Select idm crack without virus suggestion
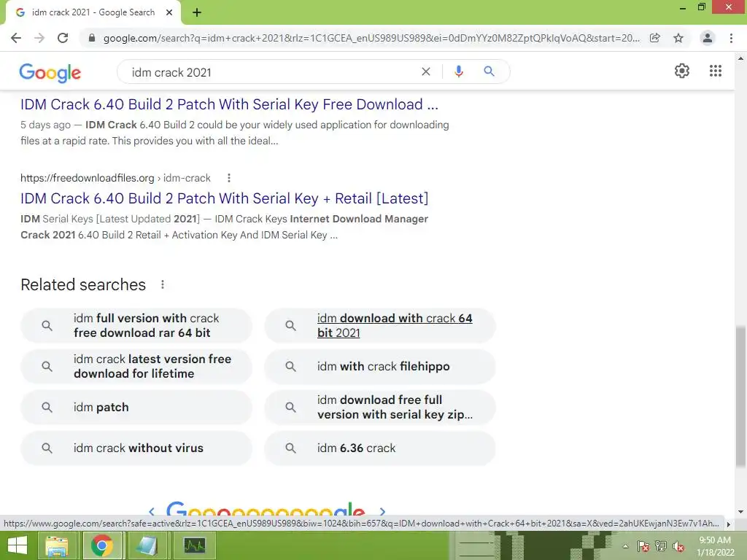This screenshot has width=747, height=560. (x=136, y=448)
